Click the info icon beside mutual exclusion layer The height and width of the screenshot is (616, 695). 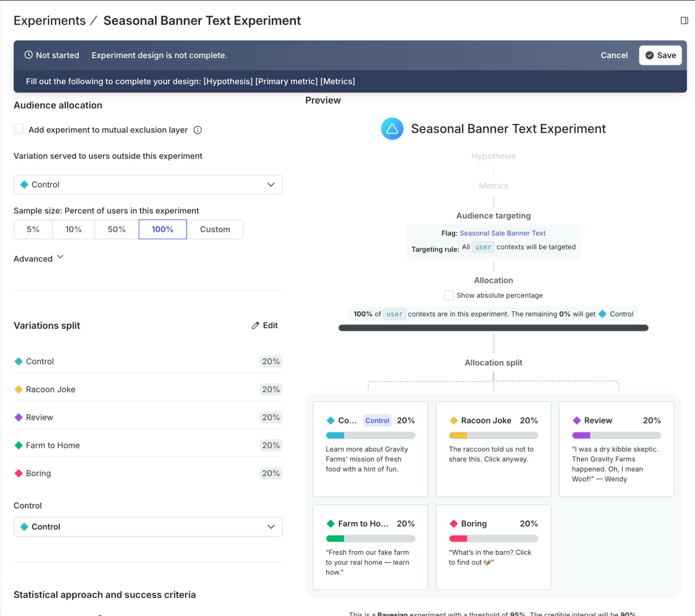tap(197, 130)
